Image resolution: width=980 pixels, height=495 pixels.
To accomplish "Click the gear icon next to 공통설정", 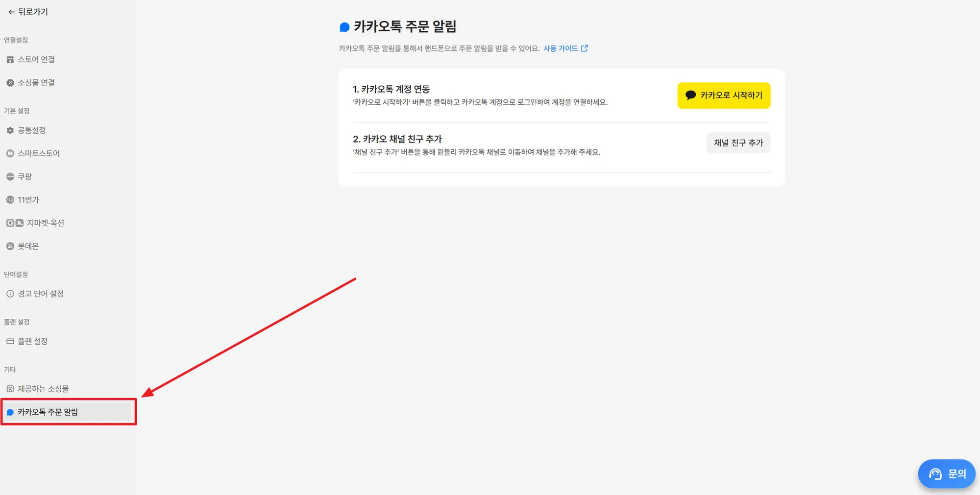I will 10,130.
